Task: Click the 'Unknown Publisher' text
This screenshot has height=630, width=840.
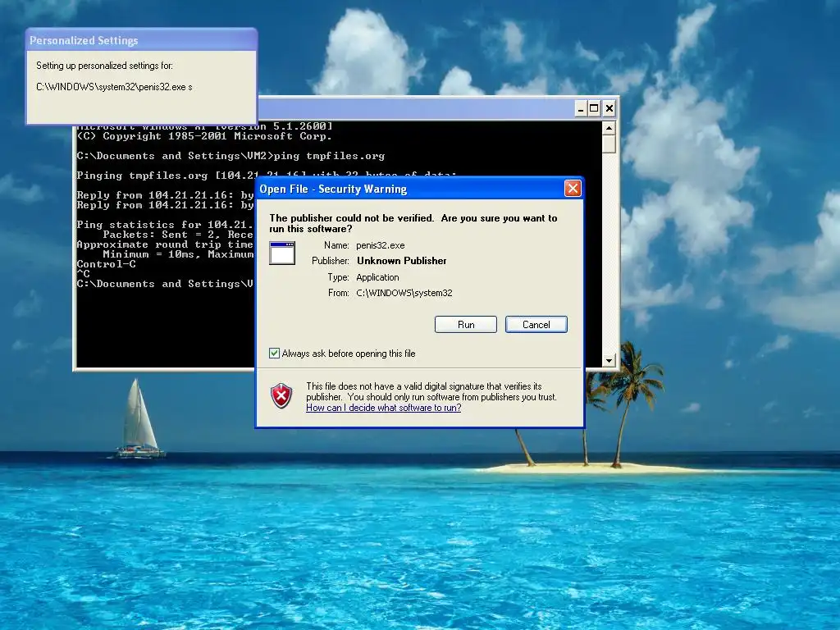Action: click(402, 261)
